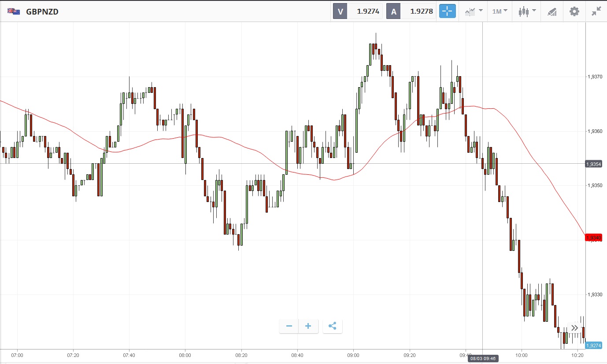Click the GBPNZD flag icon
Image resolution: width=607 pixels, height=364 pixels.
[x=14, y=12]
